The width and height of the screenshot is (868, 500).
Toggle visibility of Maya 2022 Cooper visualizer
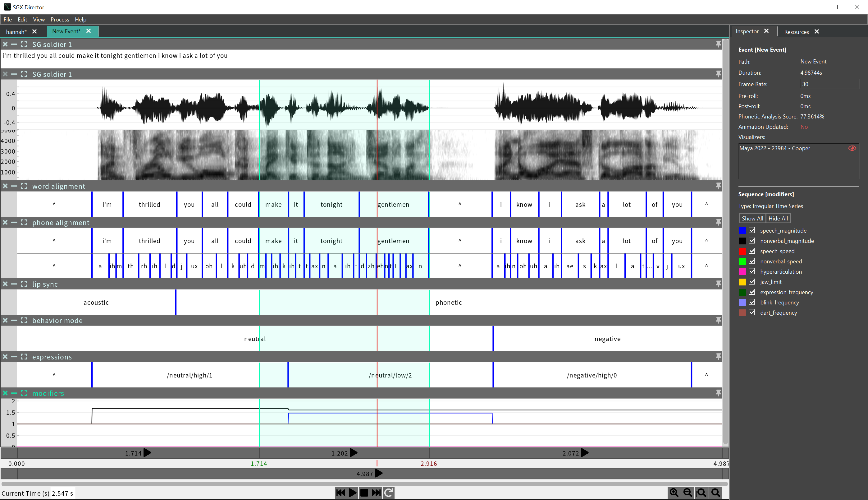(852, 148)
